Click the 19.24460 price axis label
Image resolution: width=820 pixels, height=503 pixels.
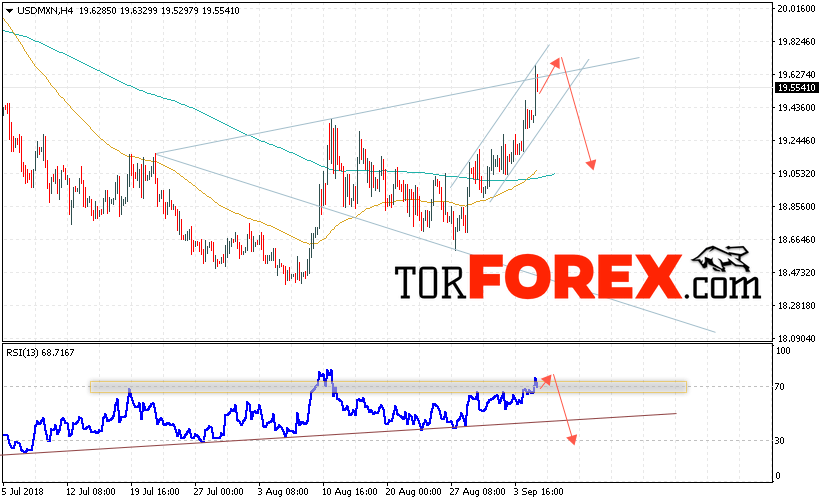796,141
